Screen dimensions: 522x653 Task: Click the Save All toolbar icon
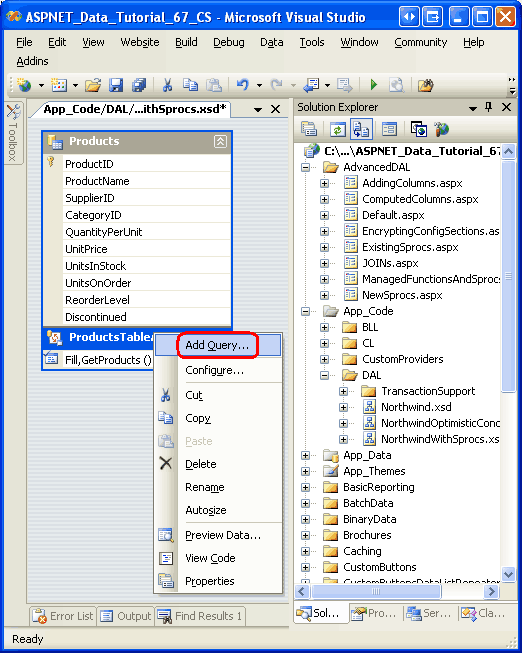[139, 85]
